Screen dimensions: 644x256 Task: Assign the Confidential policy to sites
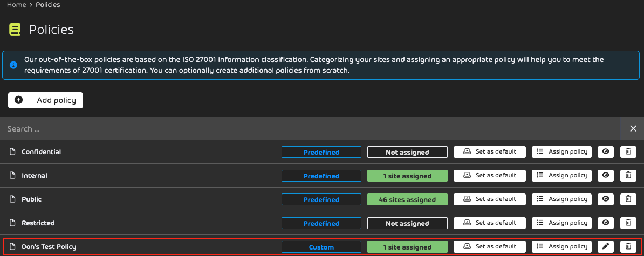(x=562, y=152)
